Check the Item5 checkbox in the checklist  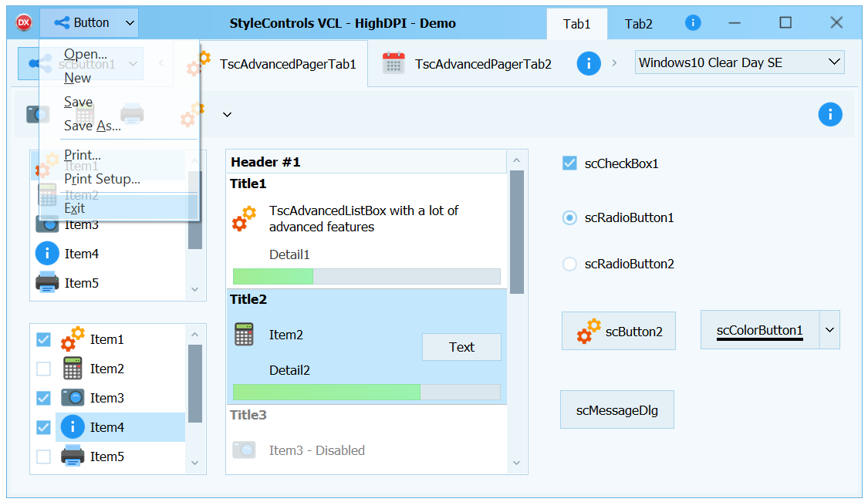pos(43,457)
